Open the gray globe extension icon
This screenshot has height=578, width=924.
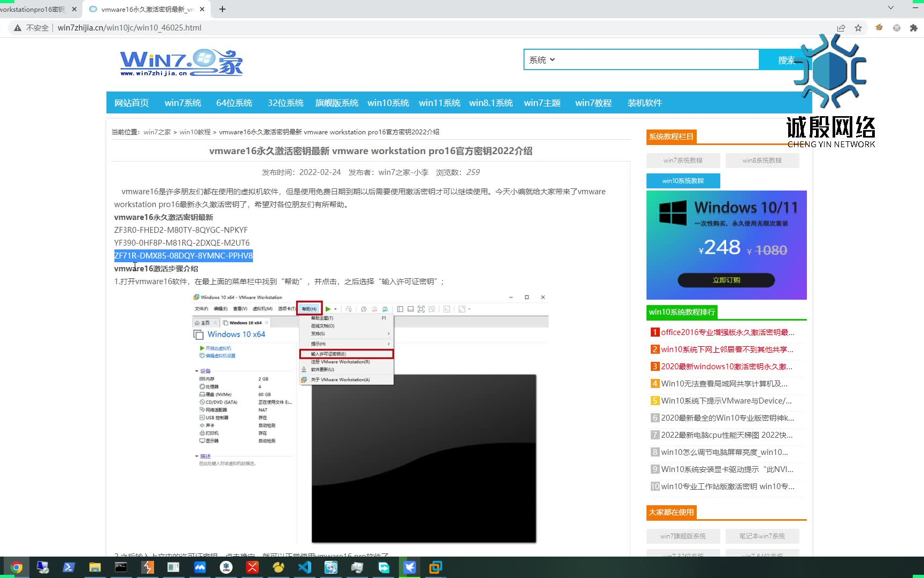(897, 27)
